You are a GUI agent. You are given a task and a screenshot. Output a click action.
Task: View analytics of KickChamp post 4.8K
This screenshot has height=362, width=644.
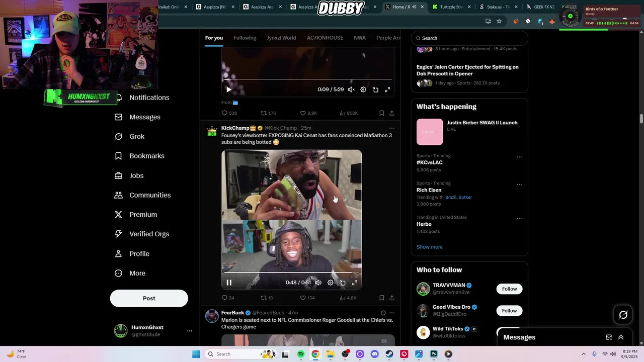point(348,298)
